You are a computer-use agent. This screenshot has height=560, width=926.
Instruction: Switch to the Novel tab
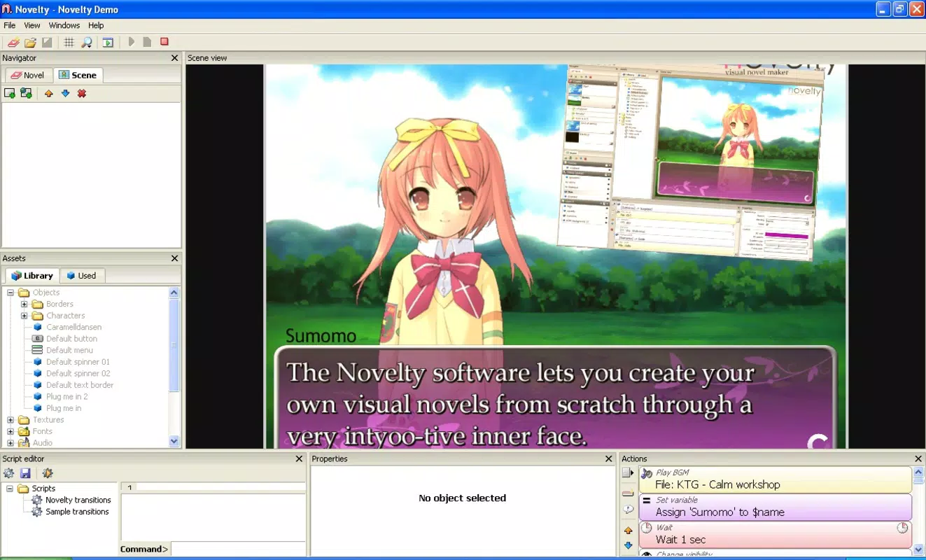pos(27,75)
